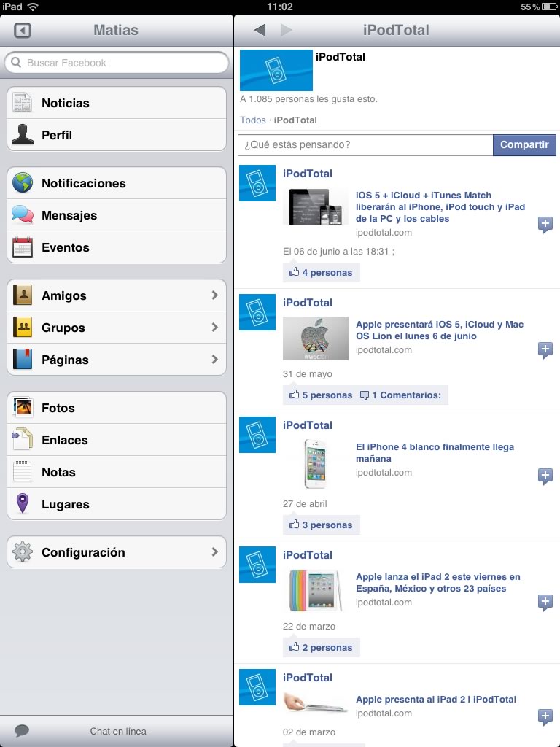
Task: Tap the Wi-Fi icon in status bar
Action: coord(32,7)
